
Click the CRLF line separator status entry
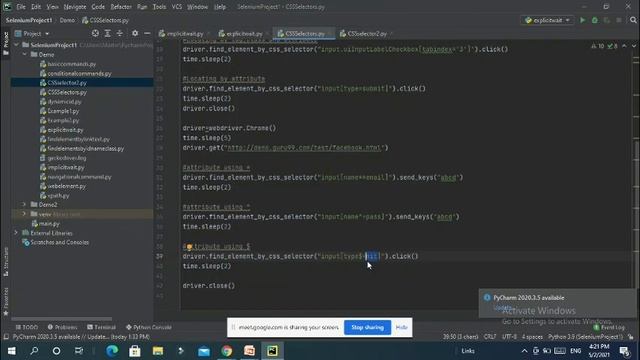490,337
